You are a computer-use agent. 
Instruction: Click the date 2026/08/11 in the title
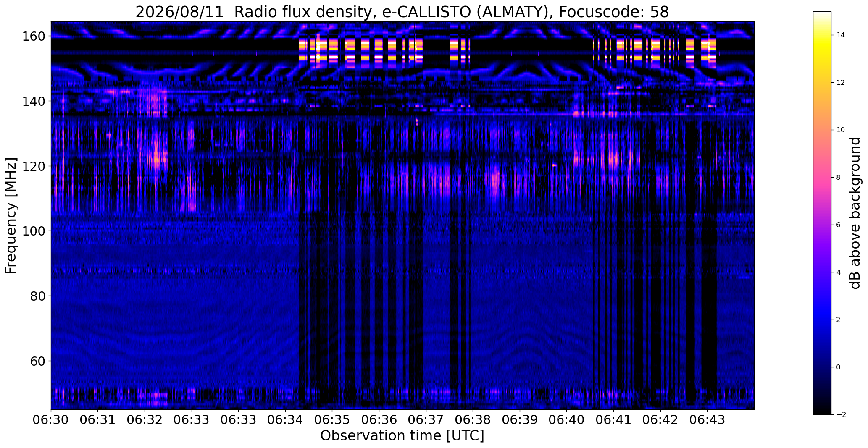click(180, 12)
